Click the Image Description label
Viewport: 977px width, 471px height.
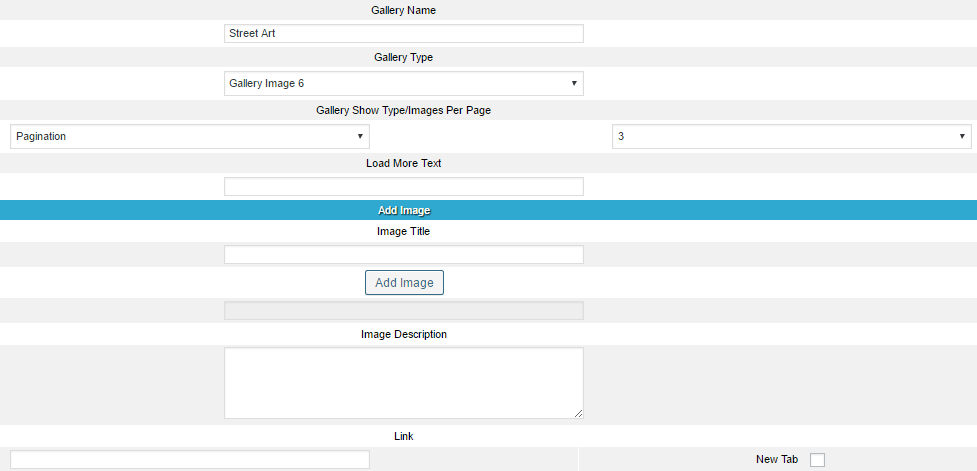[404, 334]
